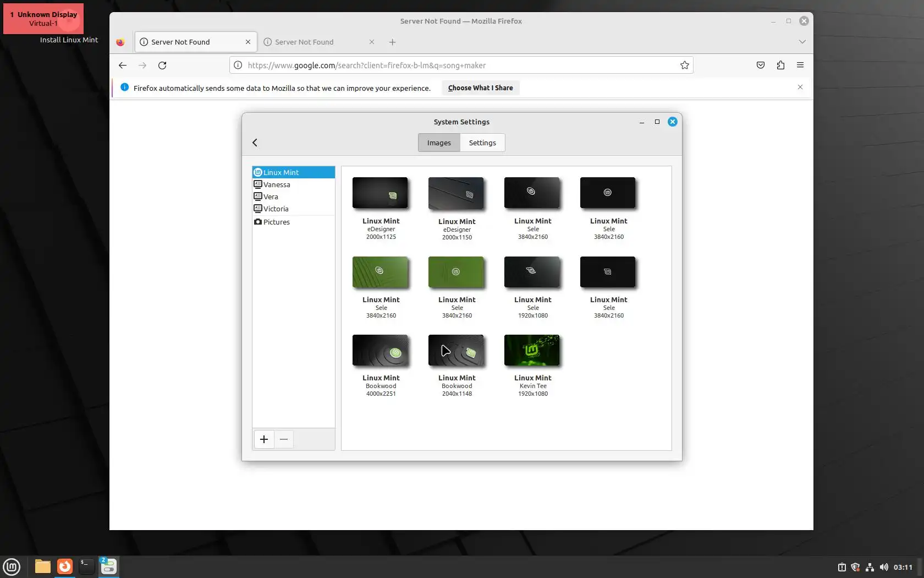The height and width of the screenshot is (578, 924).
Task: Click the Install Linux Mint desktop label
Action: [x=69, y=40]
